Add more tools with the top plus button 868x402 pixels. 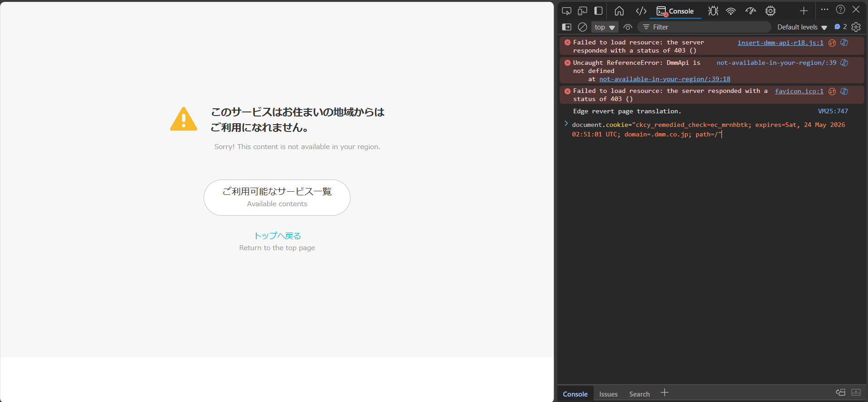[x=804, y=11]
